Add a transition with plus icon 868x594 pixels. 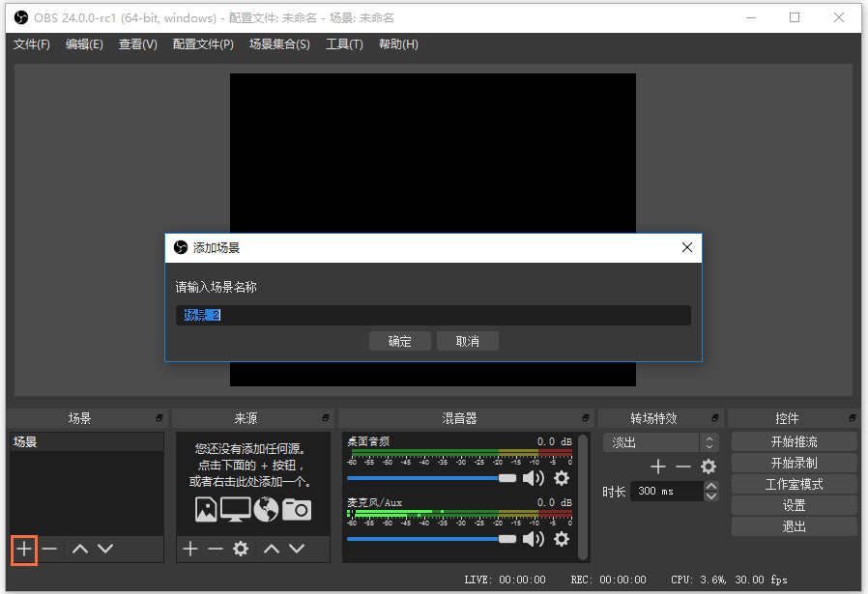658,467
